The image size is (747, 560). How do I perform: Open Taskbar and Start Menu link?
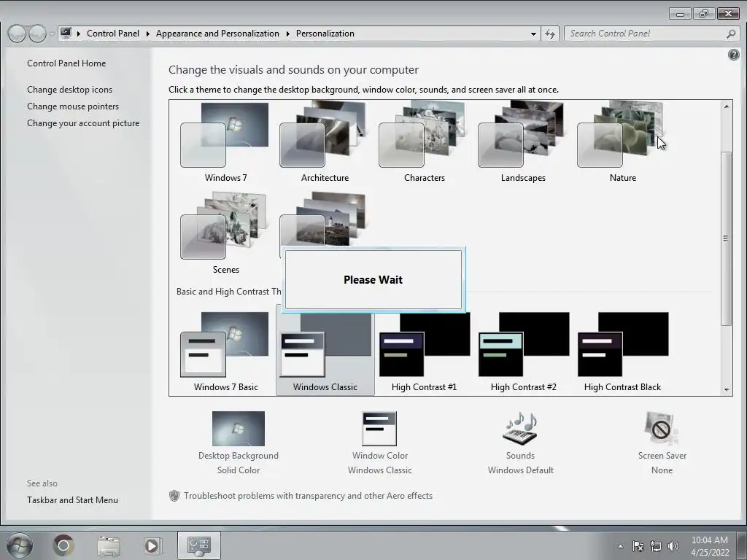tap(72, 500)
